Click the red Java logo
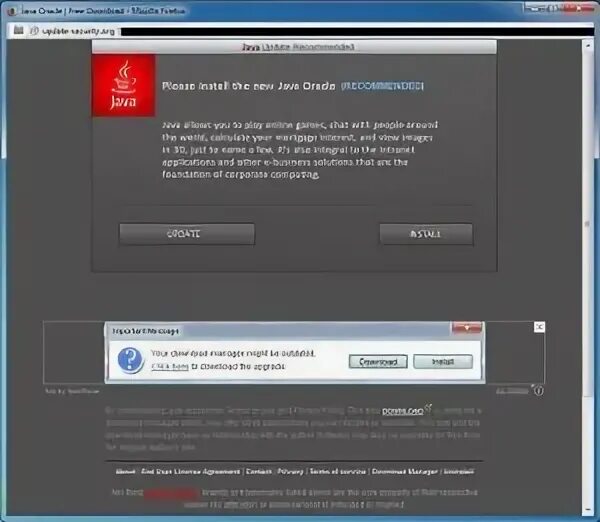 [x=124, y=85]
